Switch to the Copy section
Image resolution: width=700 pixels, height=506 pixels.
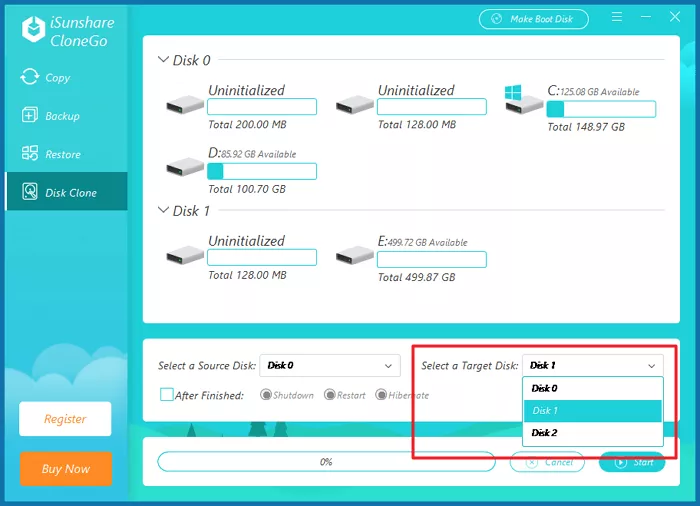[x=66, y=77]
